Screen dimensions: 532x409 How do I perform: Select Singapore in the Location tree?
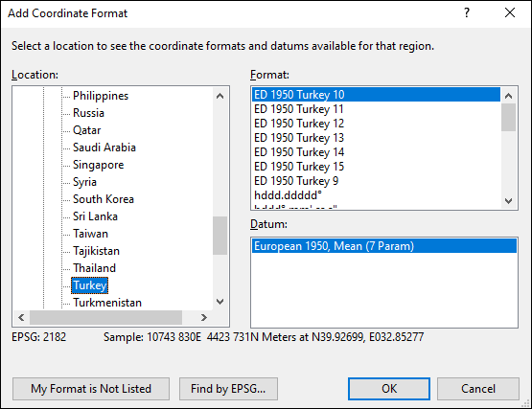pyautogui.click(x=99, y=165)
